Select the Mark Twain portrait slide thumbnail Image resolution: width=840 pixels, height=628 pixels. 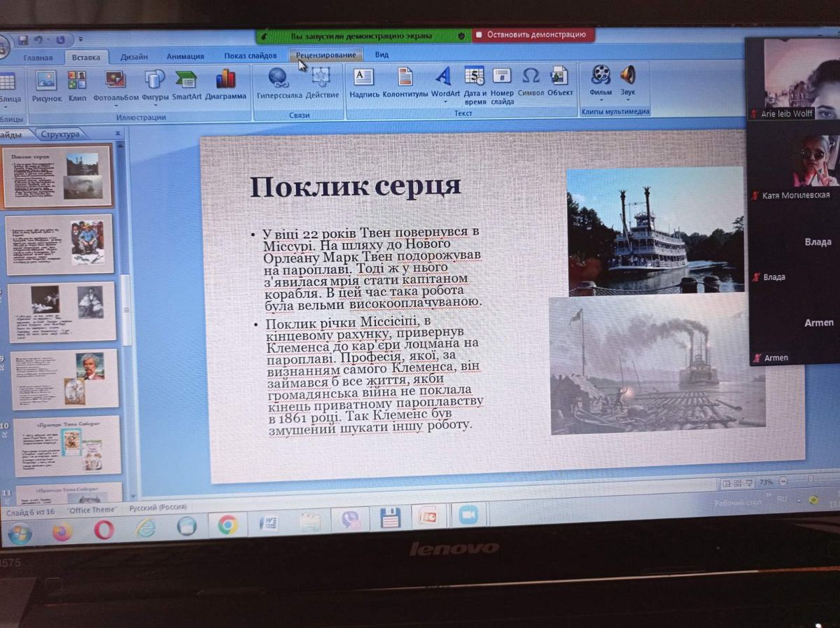point(65,379)
